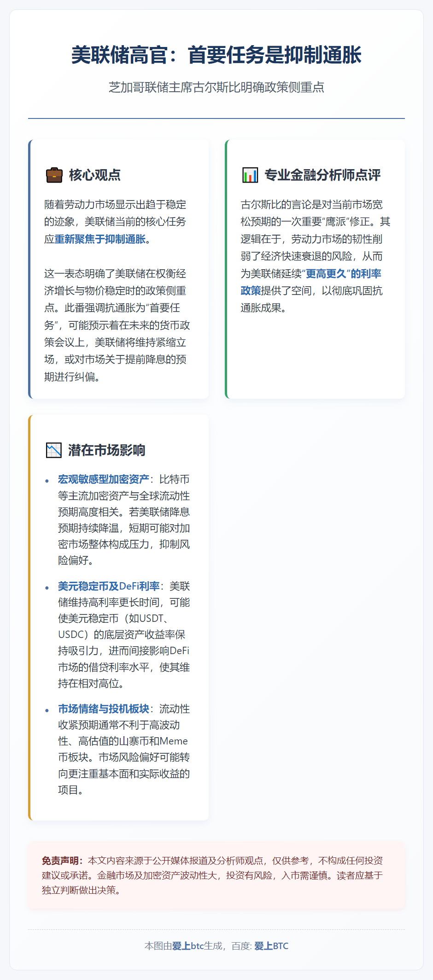Click bullet label 宏观敏感型加密资产
Viewport: 433px width, 980px height.
coord(104,479)
